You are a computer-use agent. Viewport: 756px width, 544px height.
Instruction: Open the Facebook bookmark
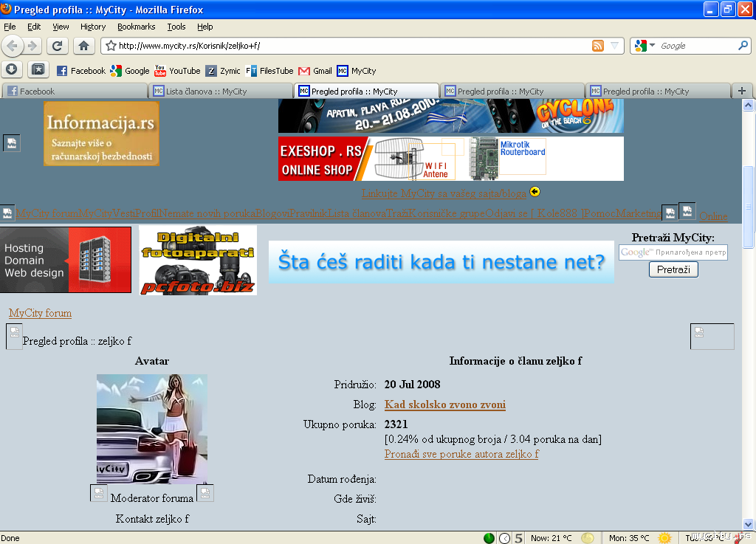pos(81,71)
